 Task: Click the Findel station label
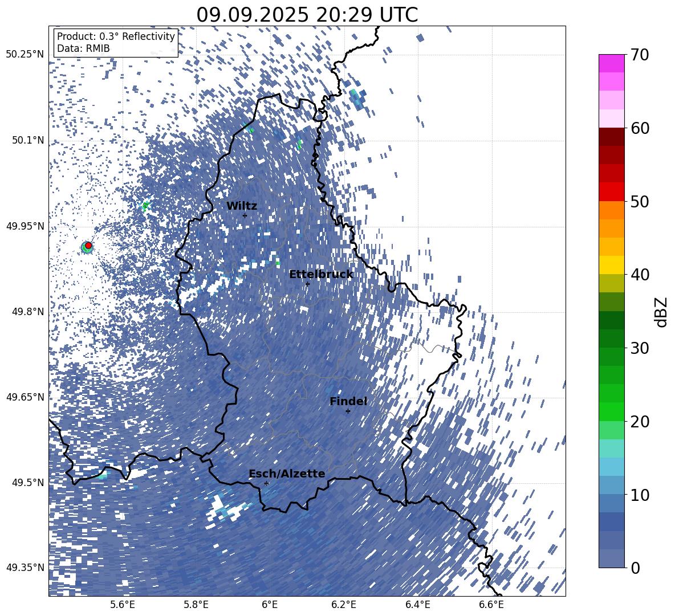[348, 401]
